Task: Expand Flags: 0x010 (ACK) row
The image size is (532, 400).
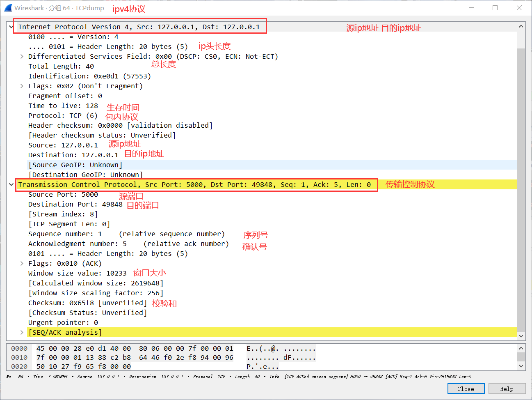Action: tap(22, 263)
